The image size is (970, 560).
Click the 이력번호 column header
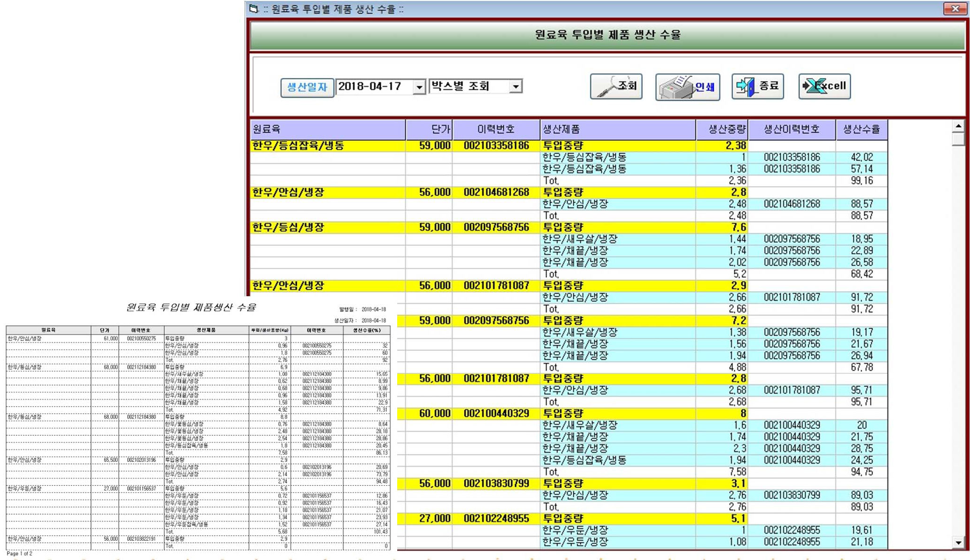(x=496, y=130)
